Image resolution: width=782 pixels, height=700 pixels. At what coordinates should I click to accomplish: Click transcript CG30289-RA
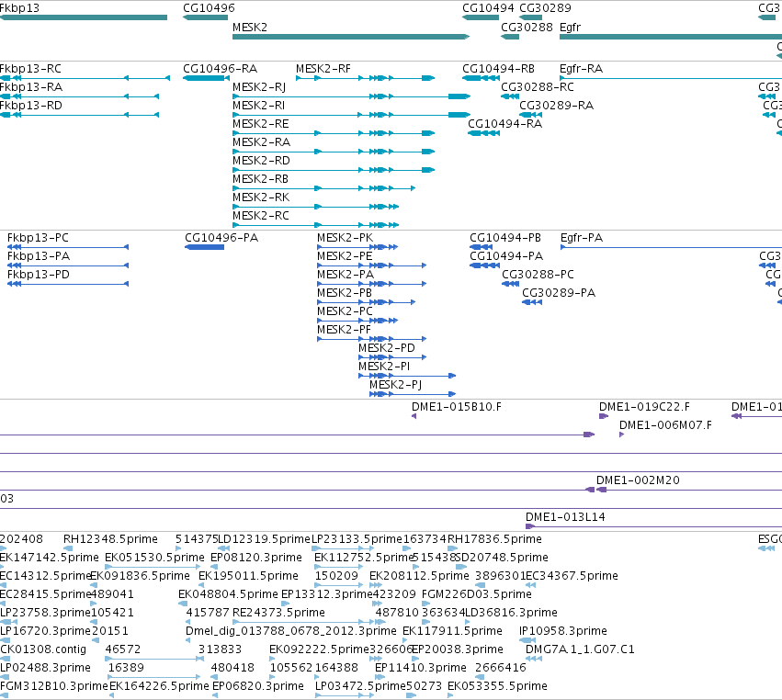[556, 106]
